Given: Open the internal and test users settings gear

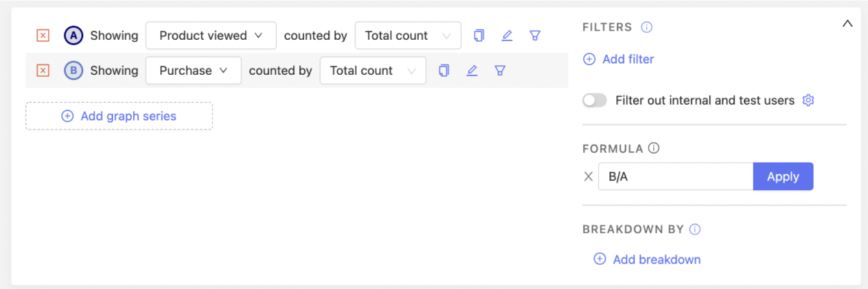Looking at the screenshot, I should tap(808, 100).
